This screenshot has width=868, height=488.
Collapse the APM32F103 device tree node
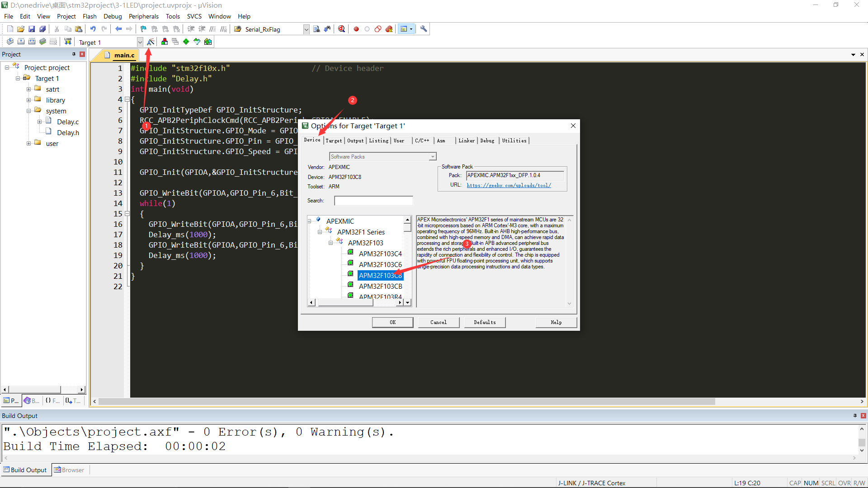[x=330, y=243]
